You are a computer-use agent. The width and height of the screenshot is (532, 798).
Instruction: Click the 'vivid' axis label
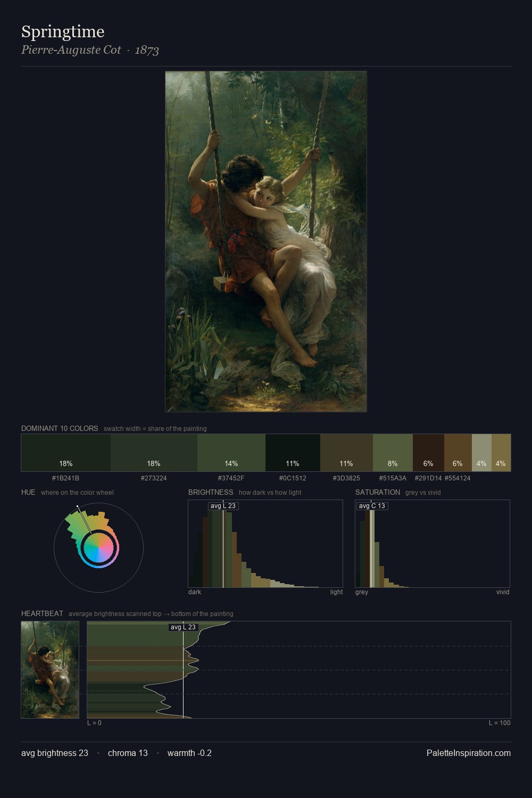(503, 592)
